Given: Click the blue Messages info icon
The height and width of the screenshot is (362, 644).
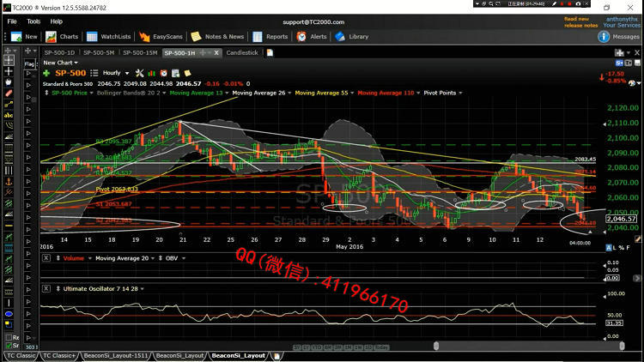Looking at the screenshot, I should pos(604,37).
